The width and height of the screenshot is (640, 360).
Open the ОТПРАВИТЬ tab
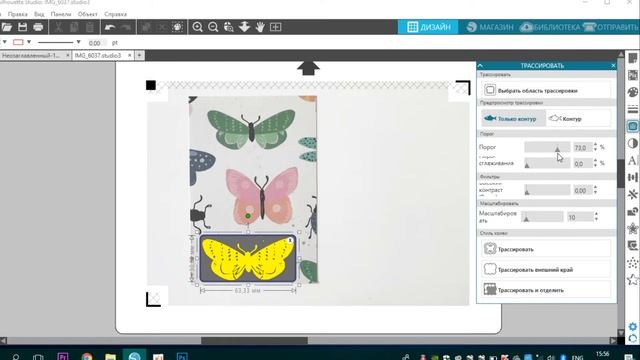[x=611, y=27]
